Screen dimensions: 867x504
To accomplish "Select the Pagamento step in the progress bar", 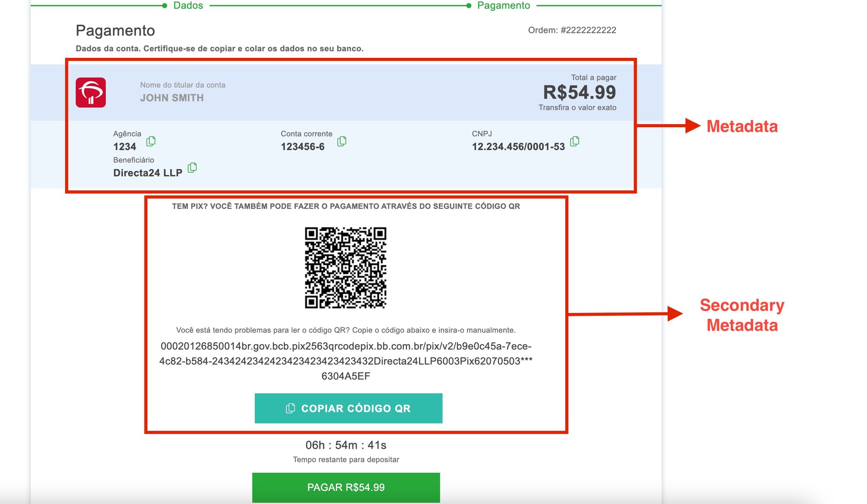I will (503, 5).
